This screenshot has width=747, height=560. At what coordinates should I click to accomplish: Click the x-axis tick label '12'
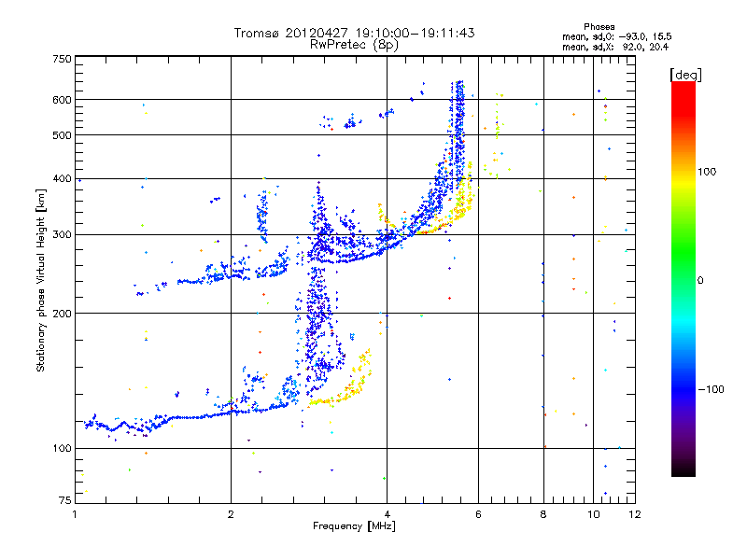[x=635, y=514]
